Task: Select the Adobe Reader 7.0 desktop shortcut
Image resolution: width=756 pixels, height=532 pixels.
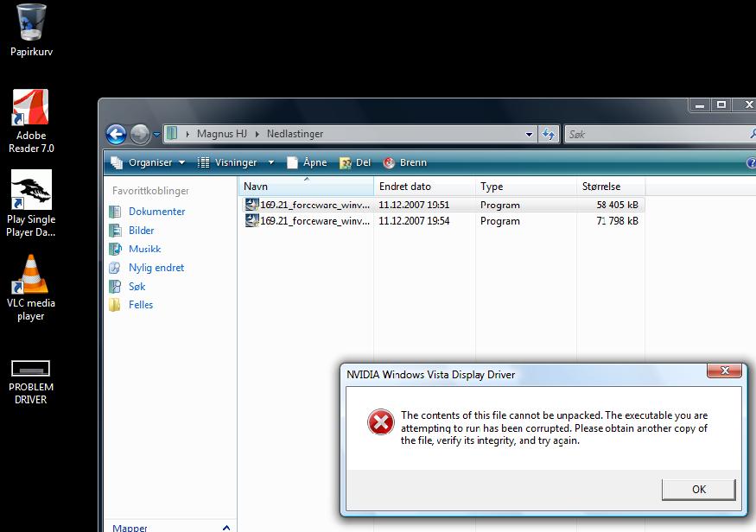Action: pyautogui.click(x=31, y=122)
